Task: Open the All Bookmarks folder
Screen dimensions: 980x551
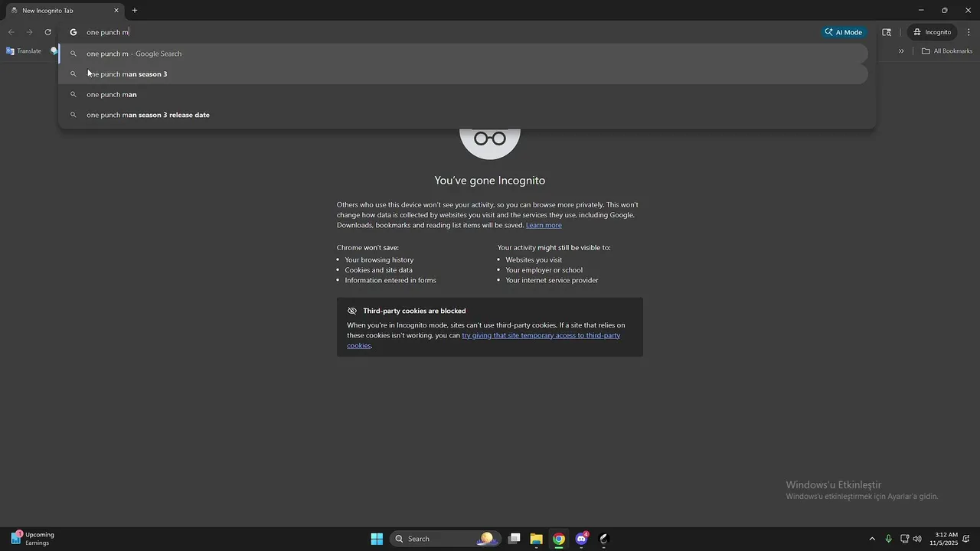Action: pos(947,51)
